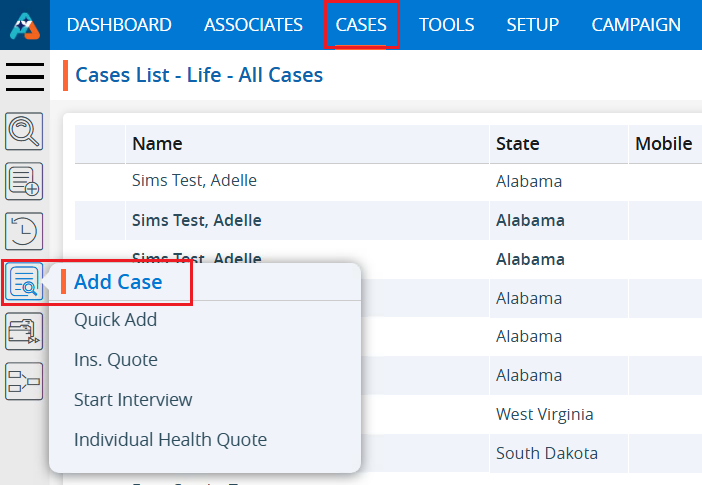Open the Dashboard menu
The width and height of the screenshot is (702, 485).
tap(119, 25)
